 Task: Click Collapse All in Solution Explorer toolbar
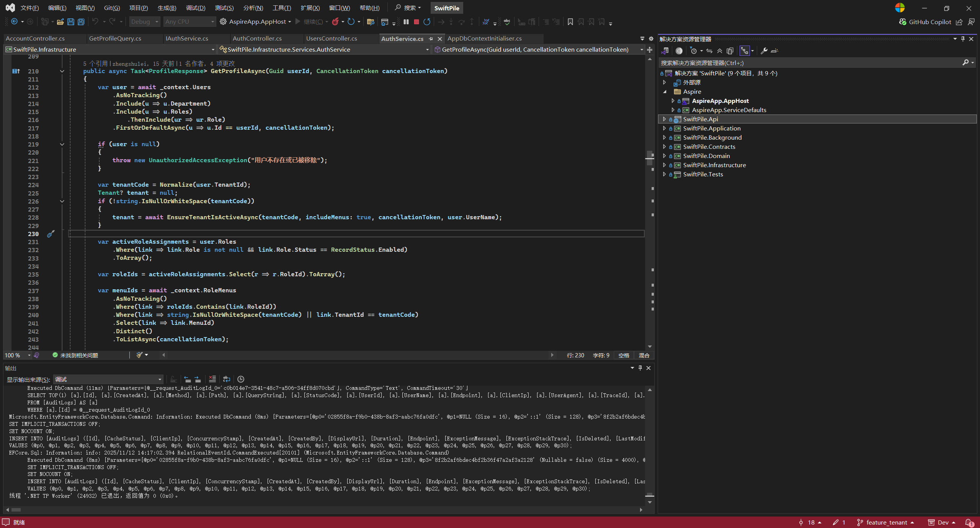(x=720, y=51)
